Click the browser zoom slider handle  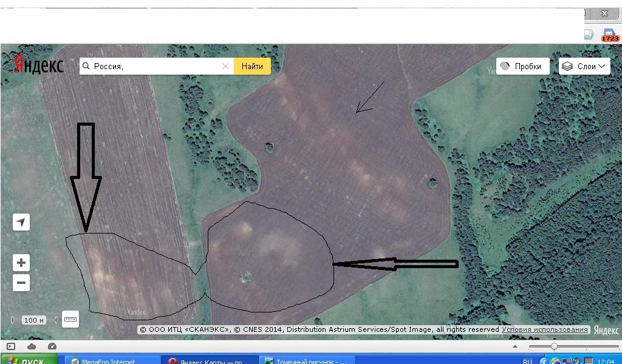(x=554, y=346)
